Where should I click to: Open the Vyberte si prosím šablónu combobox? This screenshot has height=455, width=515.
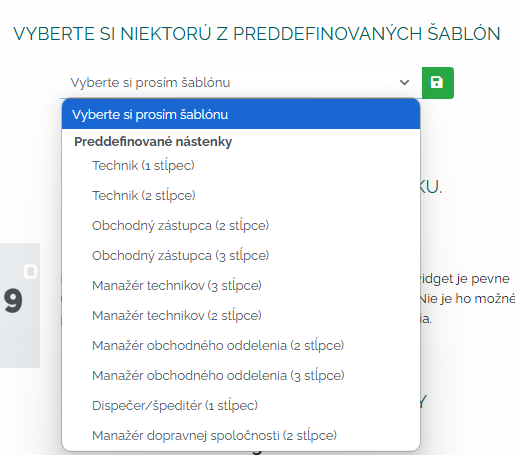(x=241, y=83)
